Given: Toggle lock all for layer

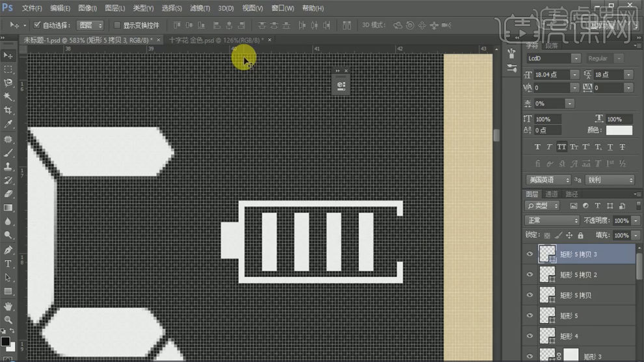Looking at the screenshot, I should click(x=580, y=235).
